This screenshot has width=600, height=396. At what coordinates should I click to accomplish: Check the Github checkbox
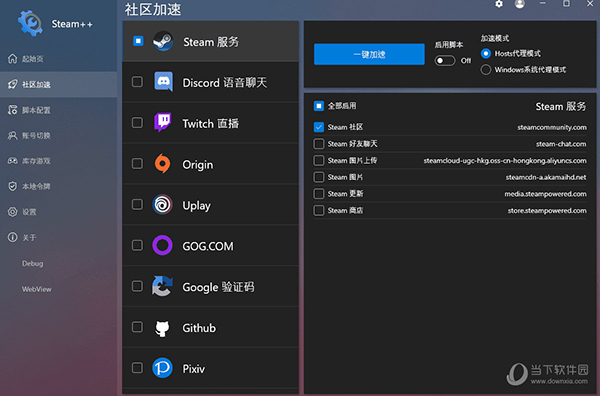[137, 327]
